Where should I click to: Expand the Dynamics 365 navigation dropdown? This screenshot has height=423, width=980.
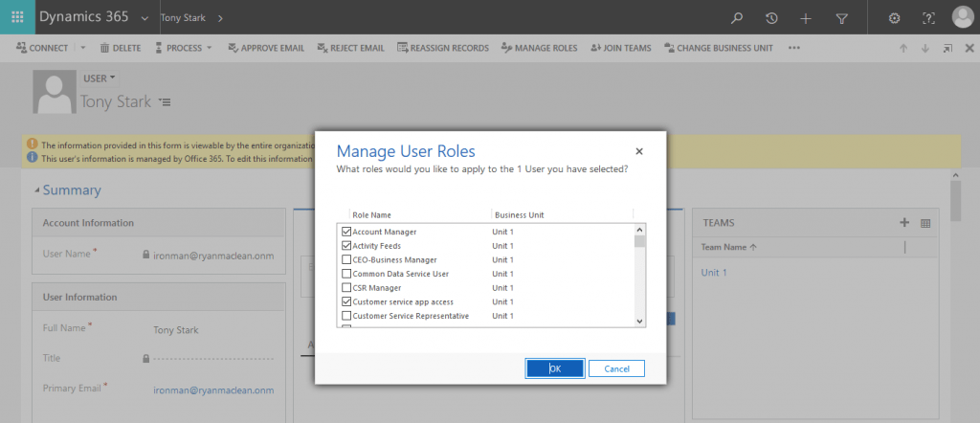[145, 18]
